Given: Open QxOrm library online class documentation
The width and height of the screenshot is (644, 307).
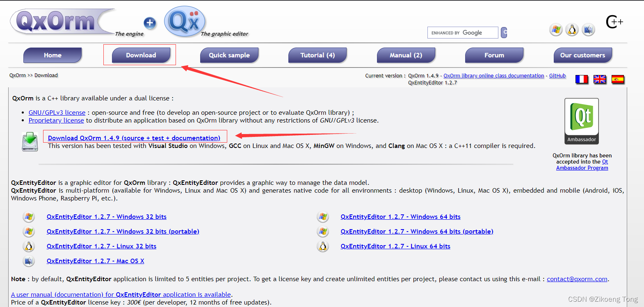Looking at the screenshot, I should 493,76.
